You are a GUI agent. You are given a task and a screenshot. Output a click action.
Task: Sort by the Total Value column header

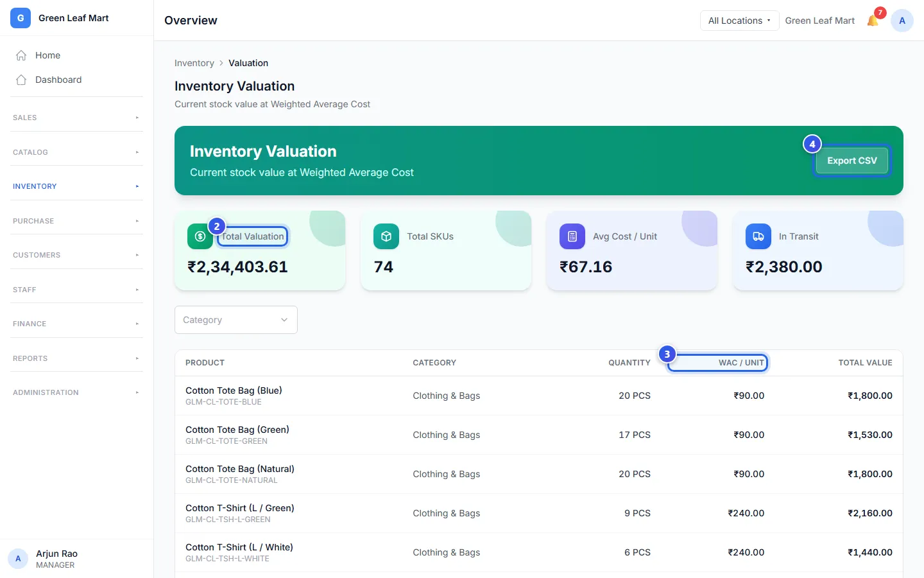point(865,363)
